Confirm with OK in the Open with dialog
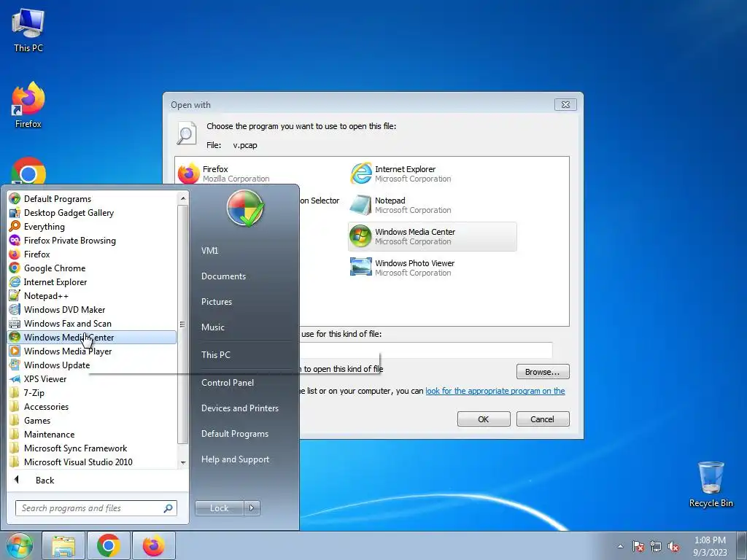The height and width of the screenshot is (560, 747). [484, 419]
